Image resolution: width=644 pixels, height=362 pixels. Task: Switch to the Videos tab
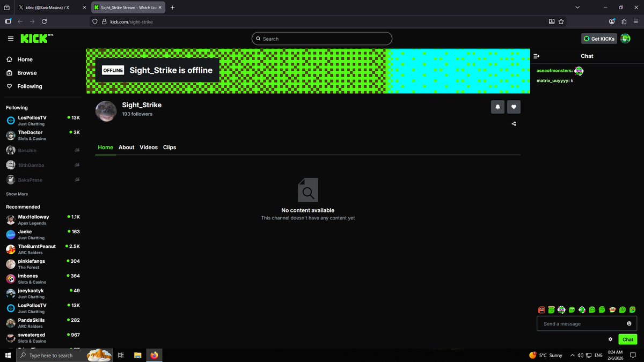pos(149,147)
